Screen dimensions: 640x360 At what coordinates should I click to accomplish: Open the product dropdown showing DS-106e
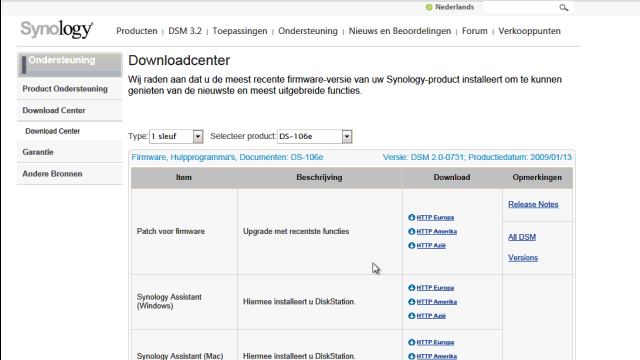pos(315,136)
